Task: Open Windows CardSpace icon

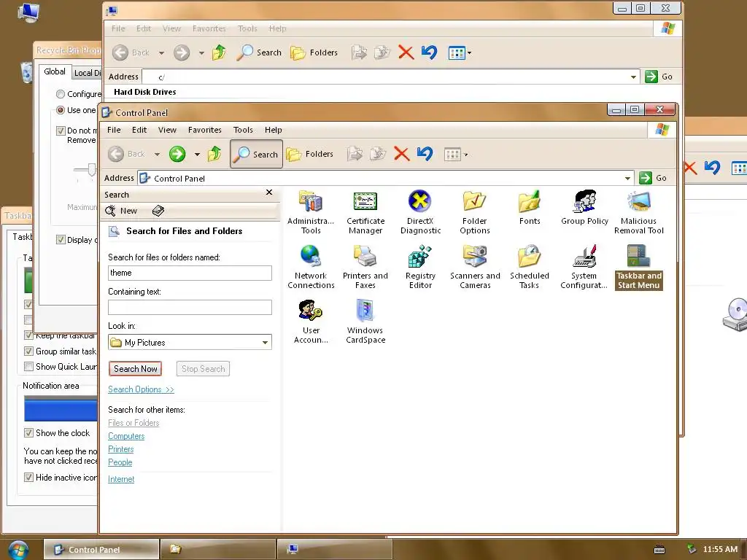Action: [x=365, y=322]
